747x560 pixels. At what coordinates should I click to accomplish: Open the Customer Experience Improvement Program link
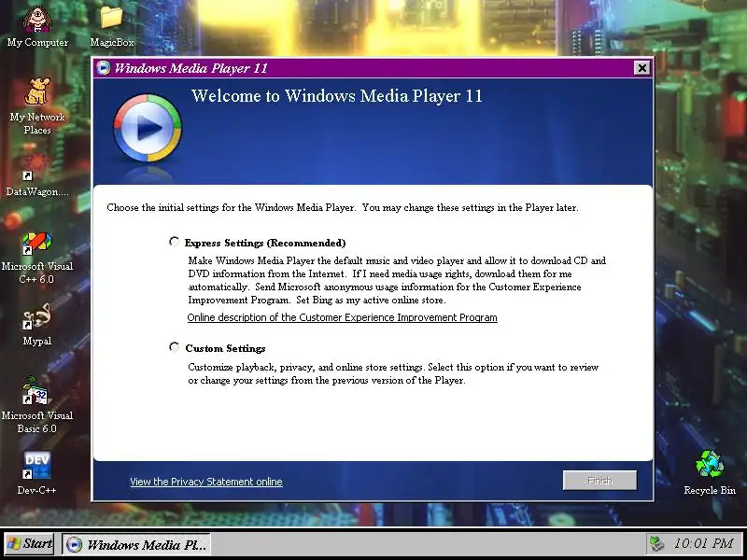[342, 317]
